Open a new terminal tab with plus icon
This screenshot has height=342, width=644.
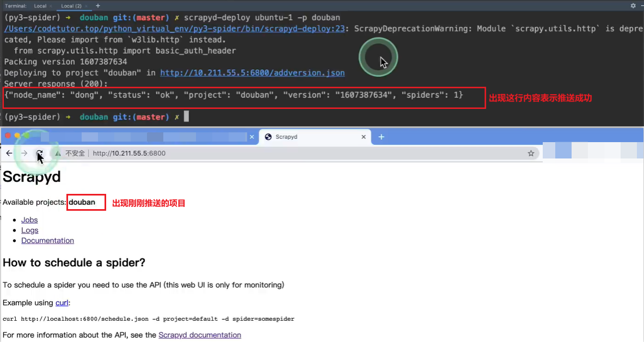pos(98,6)
